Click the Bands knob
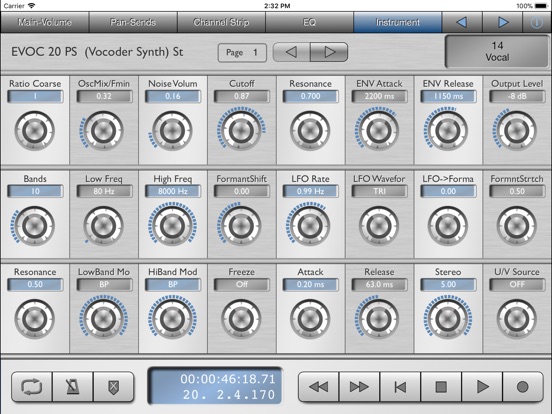 tap(34, 226)
